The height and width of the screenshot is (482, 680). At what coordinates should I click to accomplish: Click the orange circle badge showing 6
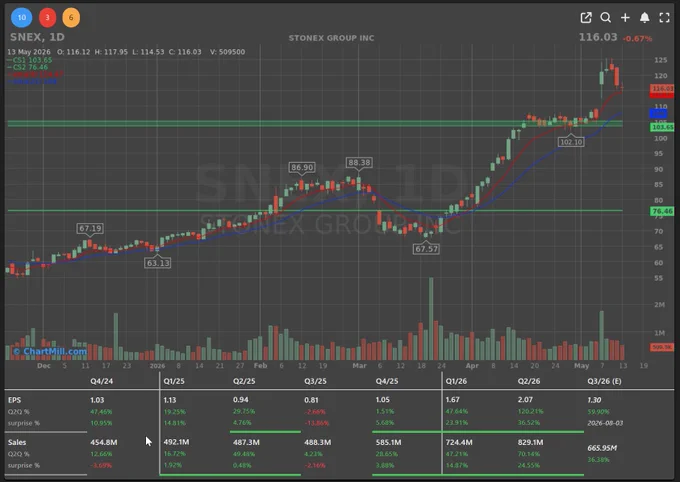71,18
